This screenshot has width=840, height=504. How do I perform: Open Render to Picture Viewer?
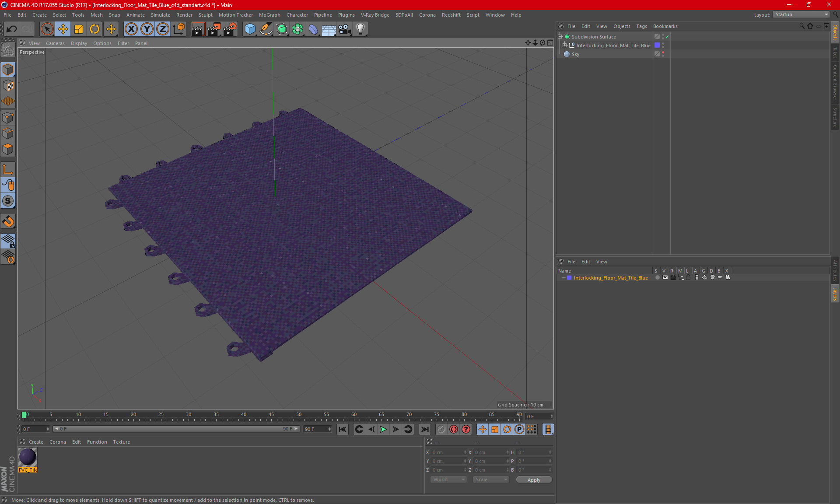214,29
